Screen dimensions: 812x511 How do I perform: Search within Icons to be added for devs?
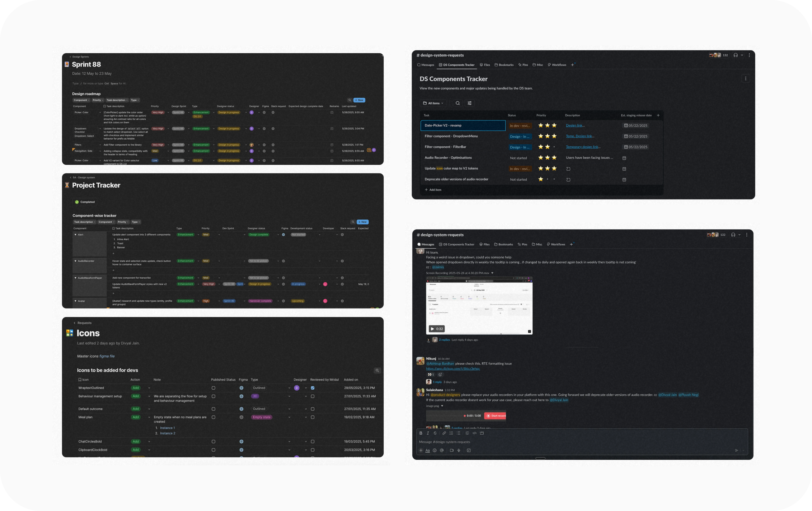[377, 371]
